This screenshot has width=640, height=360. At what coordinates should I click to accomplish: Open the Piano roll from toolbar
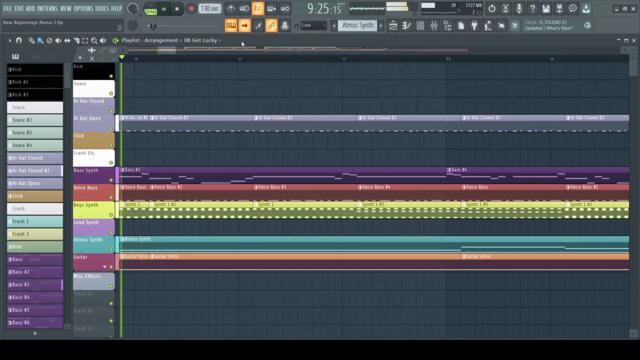[407, 26]
